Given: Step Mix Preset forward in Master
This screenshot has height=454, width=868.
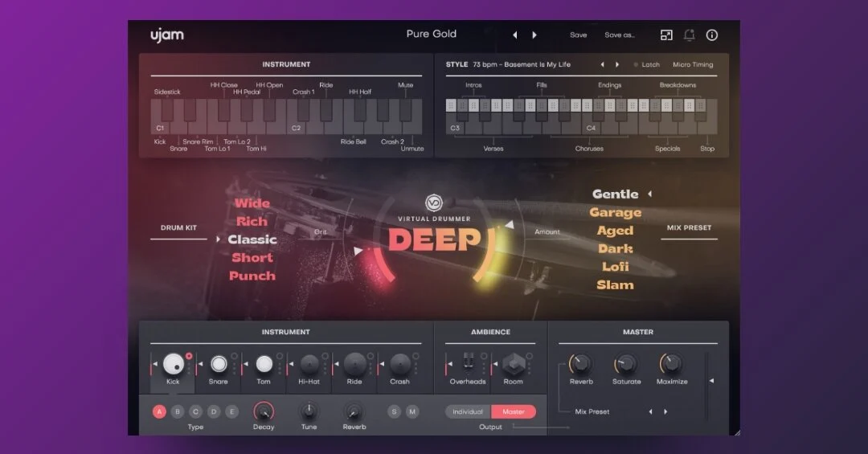Looking at the screenshot, I should tap(665, 411).
